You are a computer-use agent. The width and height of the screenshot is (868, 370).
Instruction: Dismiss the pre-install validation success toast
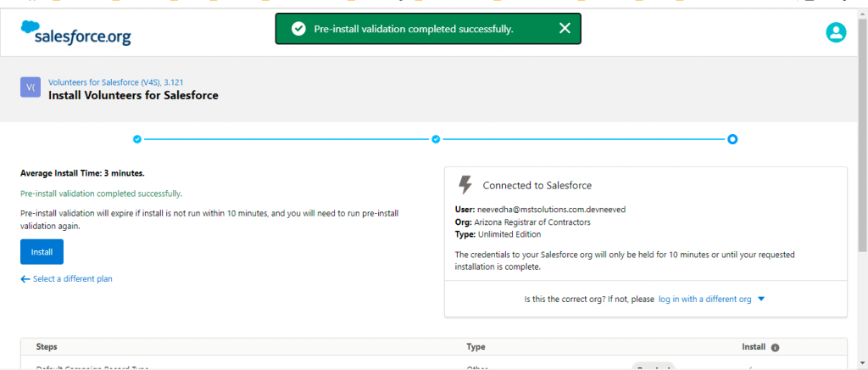click(x=564, y=28)
